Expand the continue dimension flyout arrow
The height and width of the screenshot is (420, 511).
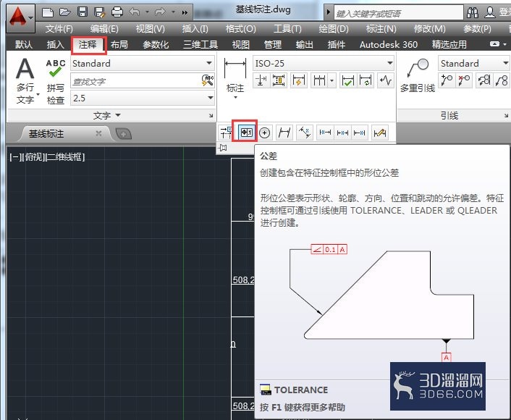click(331, 80)
